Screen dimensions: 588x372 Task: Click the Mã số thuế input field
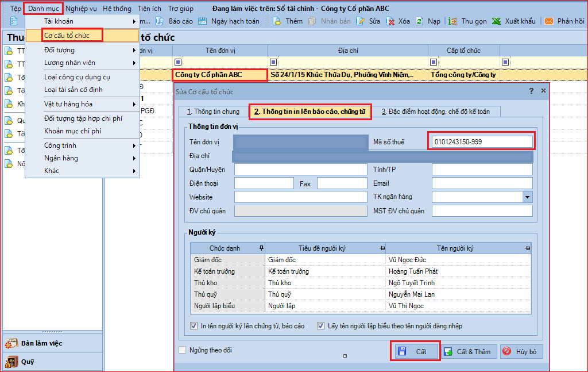pyautogui.click(x=482, y=142)
